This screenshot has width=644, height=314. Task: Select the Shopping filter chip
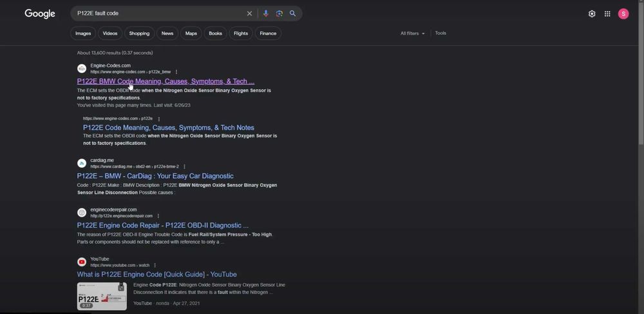pyautogui.click(x=139, y=34)
